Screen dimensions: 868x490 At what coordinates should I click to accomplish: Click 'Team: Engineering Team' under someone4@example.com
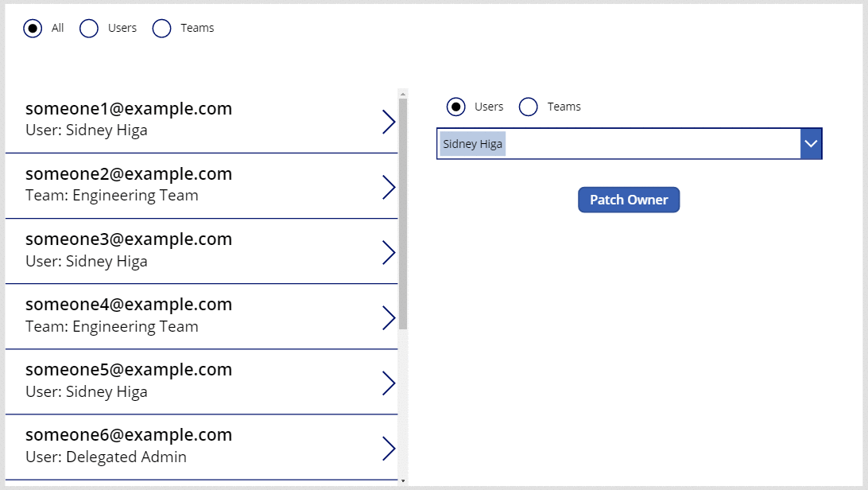pos(112,326)
